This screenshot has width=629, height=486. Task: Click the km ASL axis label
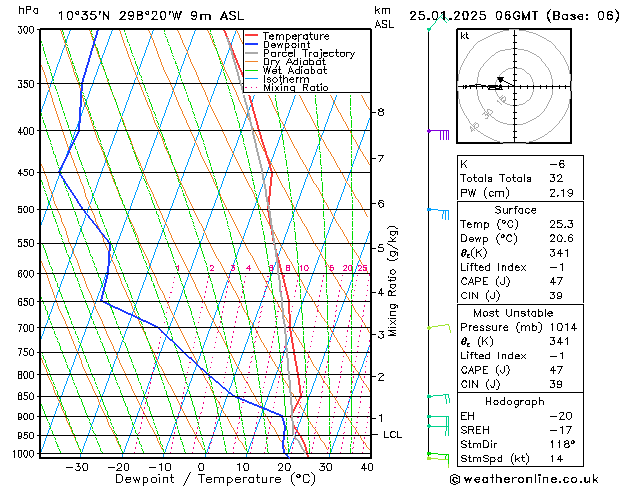[384, 17]
